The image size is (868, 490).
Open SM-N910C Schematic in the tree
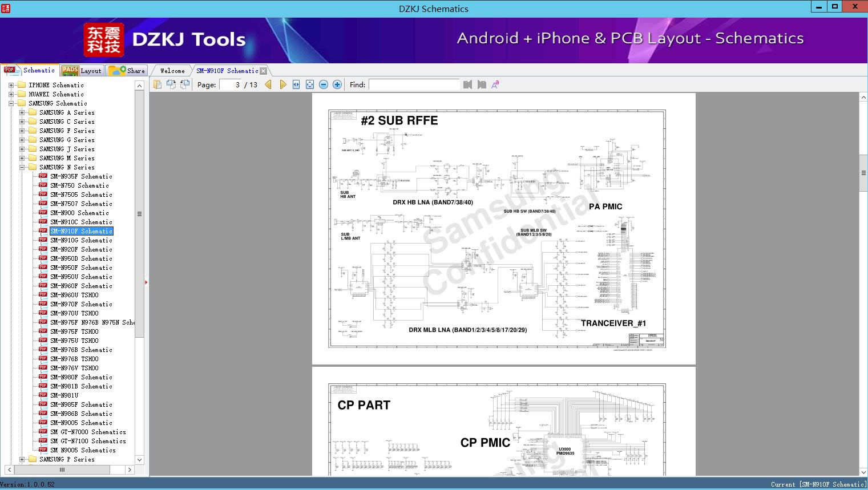coord(81,222)
